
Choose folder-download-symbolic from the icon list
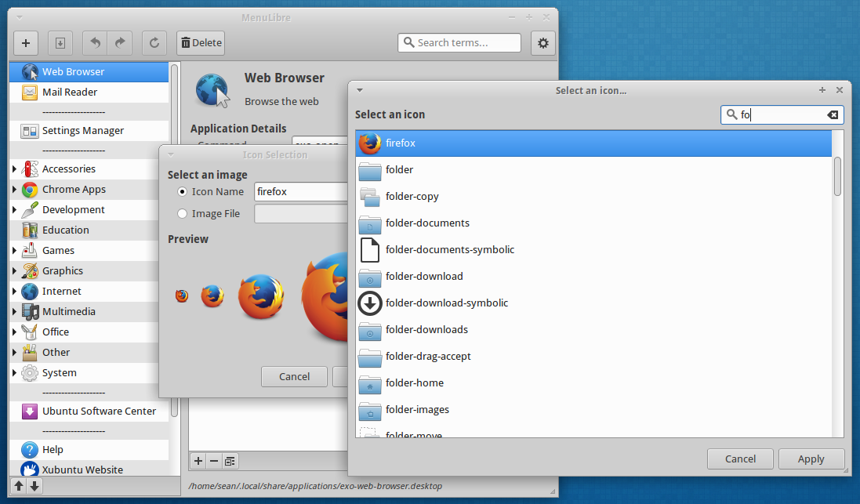pos(447,303)
